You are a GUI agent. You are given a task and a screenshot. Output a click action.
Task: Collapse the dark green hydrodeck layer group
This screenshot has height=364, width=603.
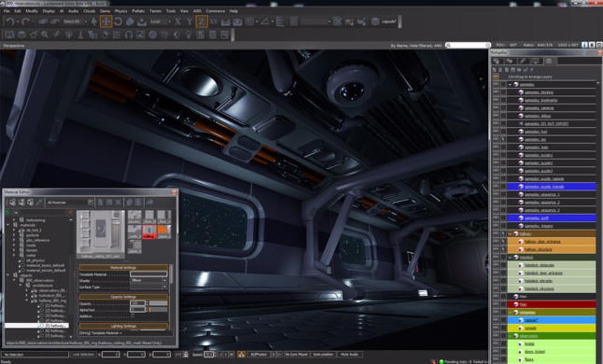coord(510,257)
